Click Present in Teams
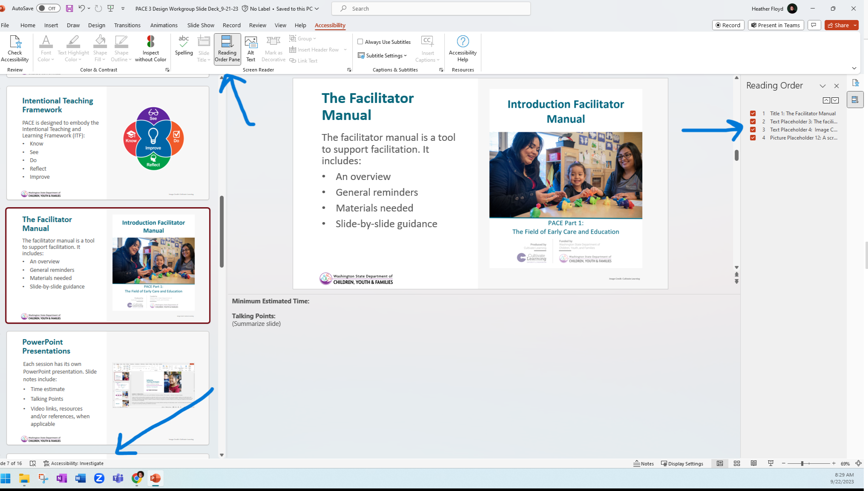 pyautogui.click(x=776, y=25)
